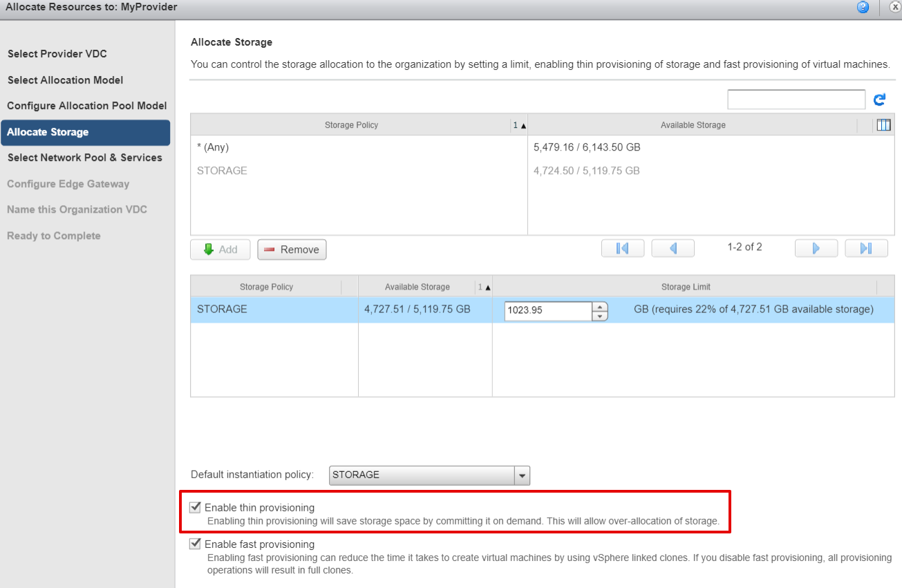Screen dimensions: 902x588
Task: Jump to the last page of storage policies
Action: pyautogui.click(x=865, y=249)
